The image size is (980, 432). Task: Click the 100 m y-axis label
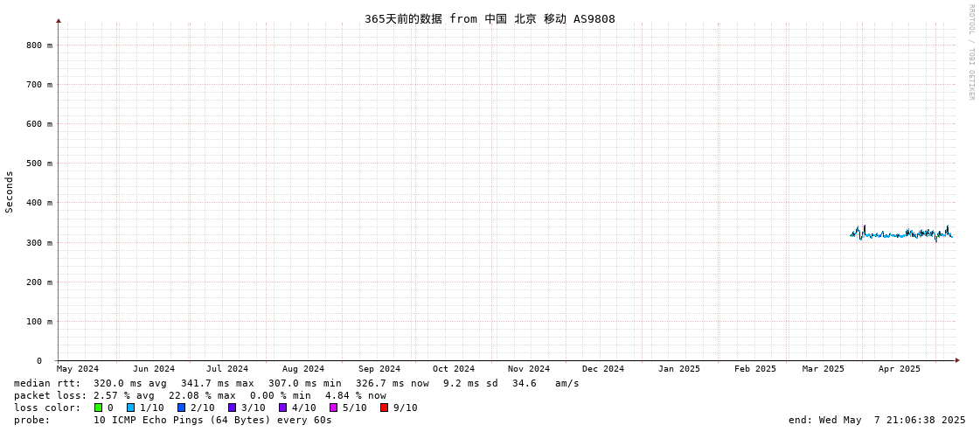[39, 321]
